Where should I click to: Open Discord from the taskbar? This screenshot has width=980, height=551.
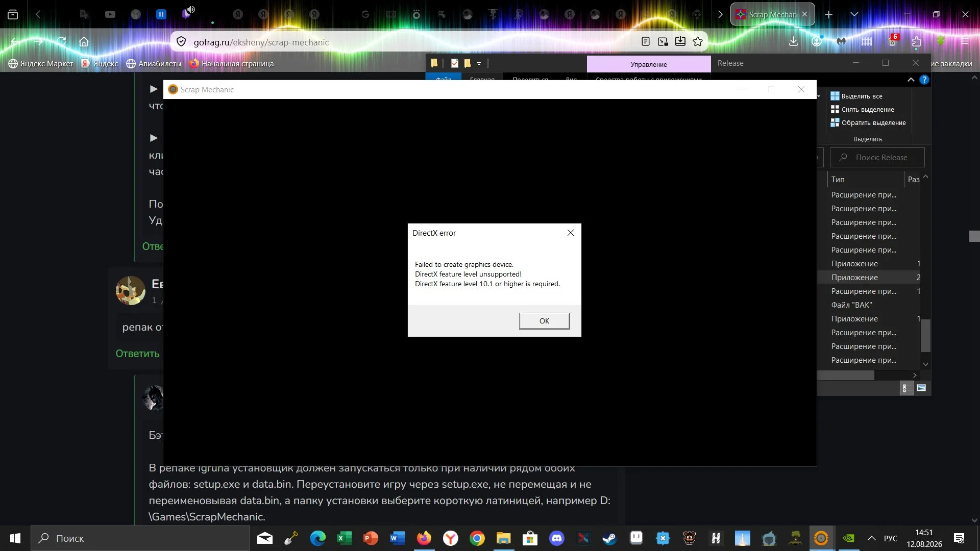click(556, 538)
